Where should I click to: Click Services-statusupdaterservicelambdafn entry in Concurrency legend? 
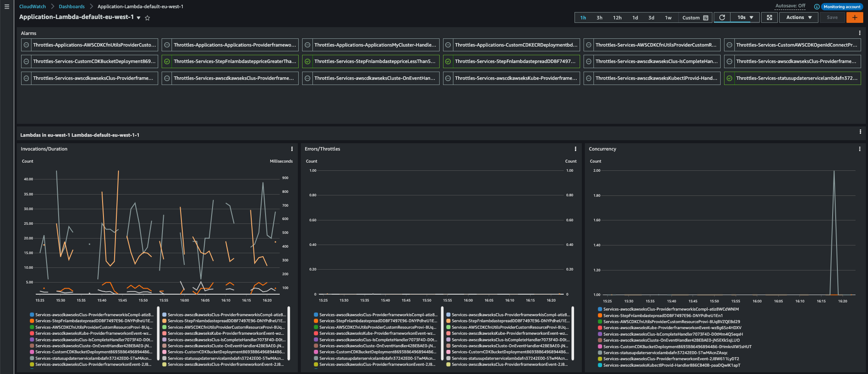coord(665,353)
